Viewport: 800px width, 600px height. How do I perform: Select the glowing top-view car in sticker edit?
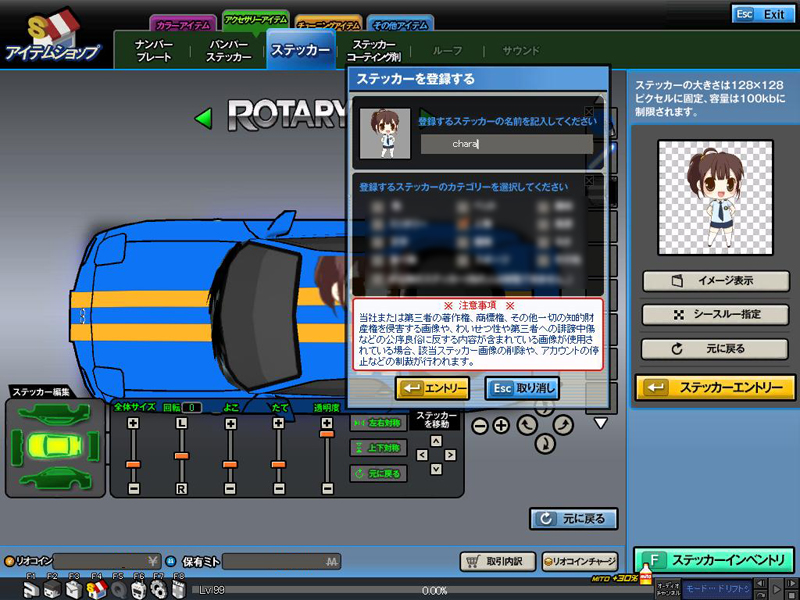click(x=55, y=445)
